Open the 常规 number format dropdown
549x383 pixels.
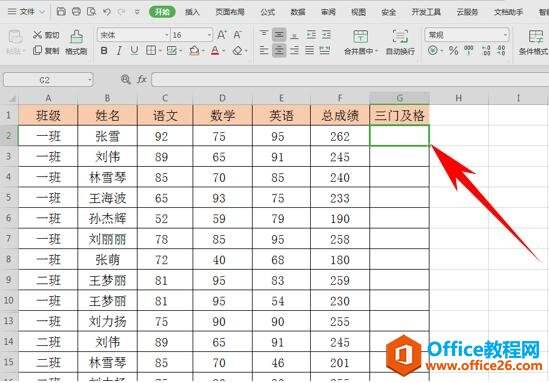505,35
